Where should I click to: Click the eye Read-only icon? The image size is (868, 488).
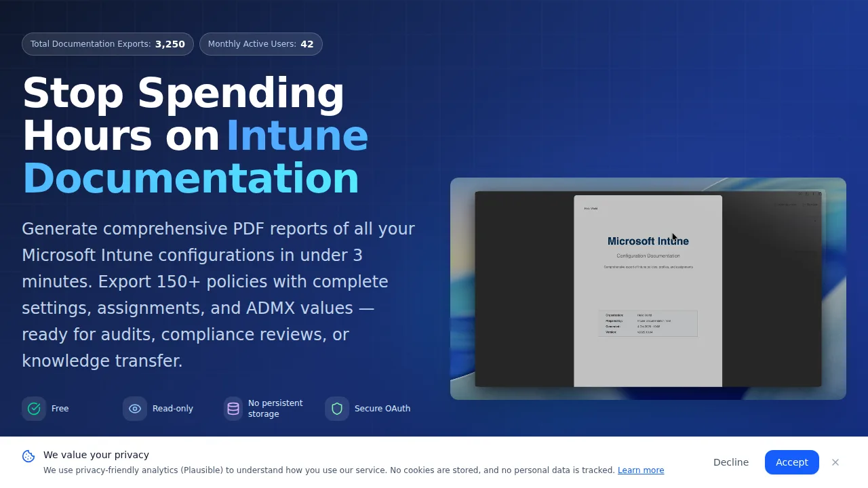135,409
